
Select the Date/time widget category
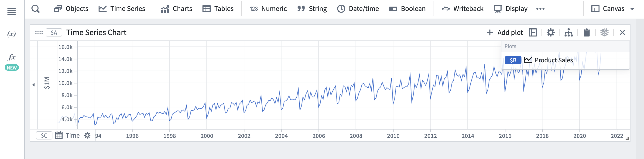pyautogui.click(x=358, y=9)
